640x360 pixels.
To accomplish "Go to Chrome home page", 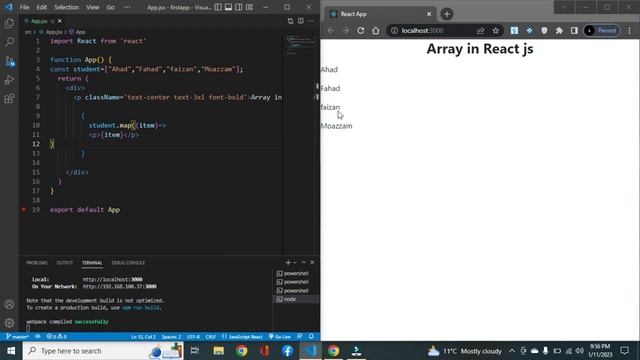I will 376,31.
